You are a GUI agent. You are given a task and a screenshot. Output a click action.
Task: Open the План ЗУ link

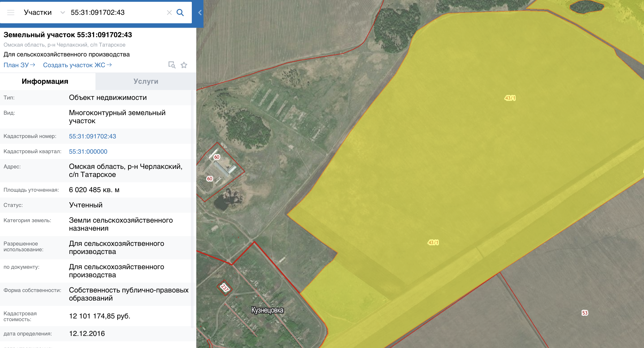click(x=19, y=65)
